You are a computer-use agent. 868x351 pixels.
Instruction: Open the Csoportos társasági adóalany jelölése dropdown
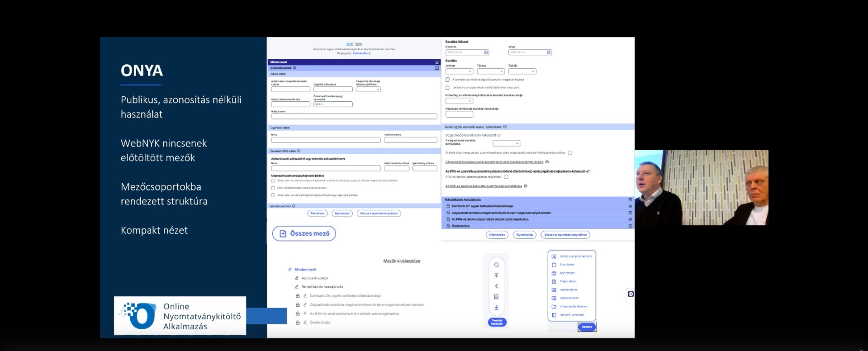click(368, 89)
